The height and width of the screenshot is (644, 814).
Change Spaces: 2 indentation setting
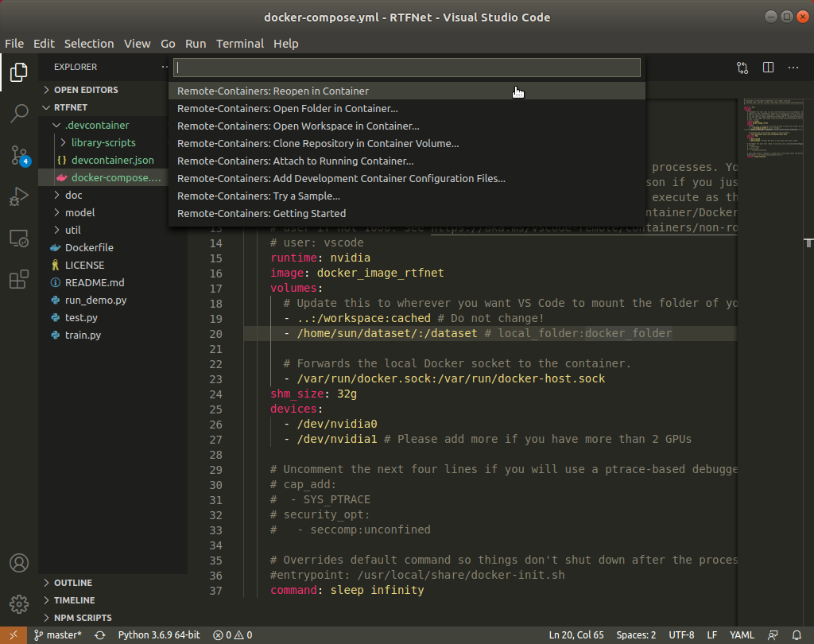coord(636,635)
